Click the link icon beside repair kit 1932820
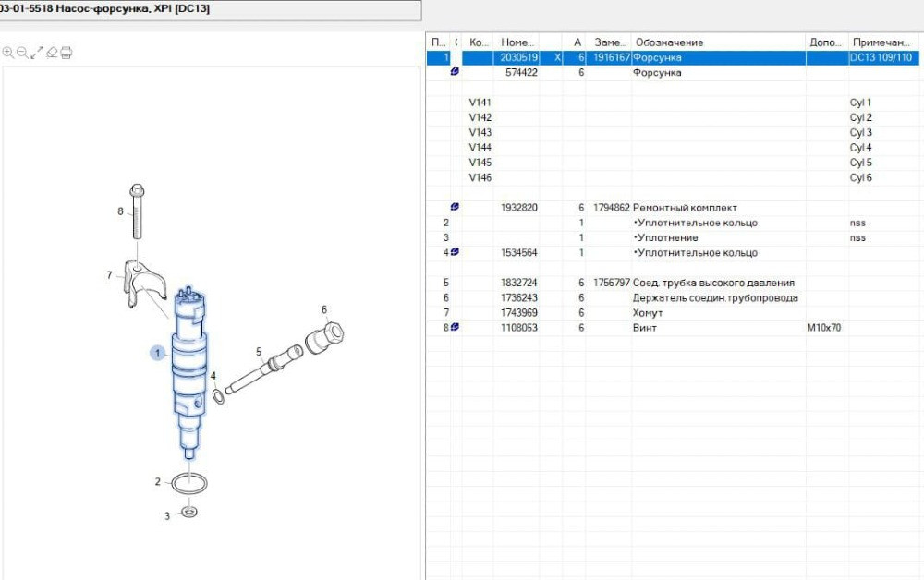Screen dimensions: 924x580 [x=454, y=208]
